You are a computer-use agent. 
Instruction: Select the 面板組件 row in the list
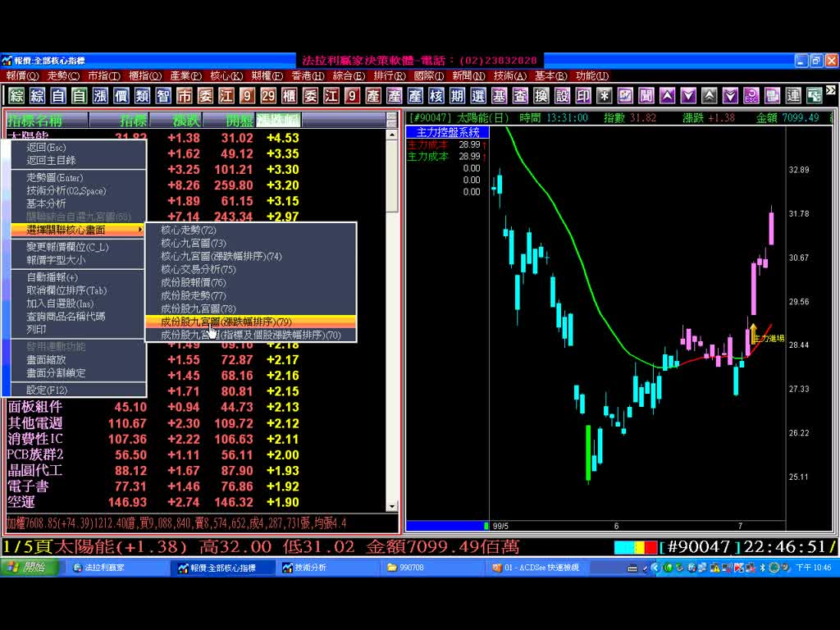click(195, 407)
